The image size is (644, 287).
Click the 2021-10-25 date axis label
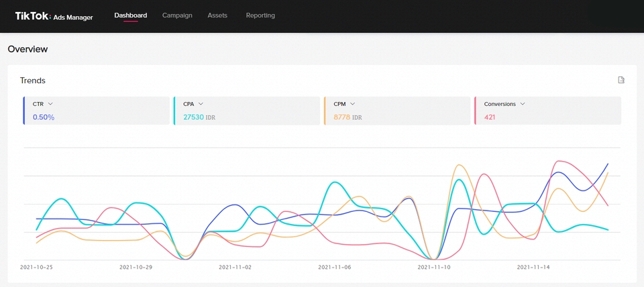(36, 268)
